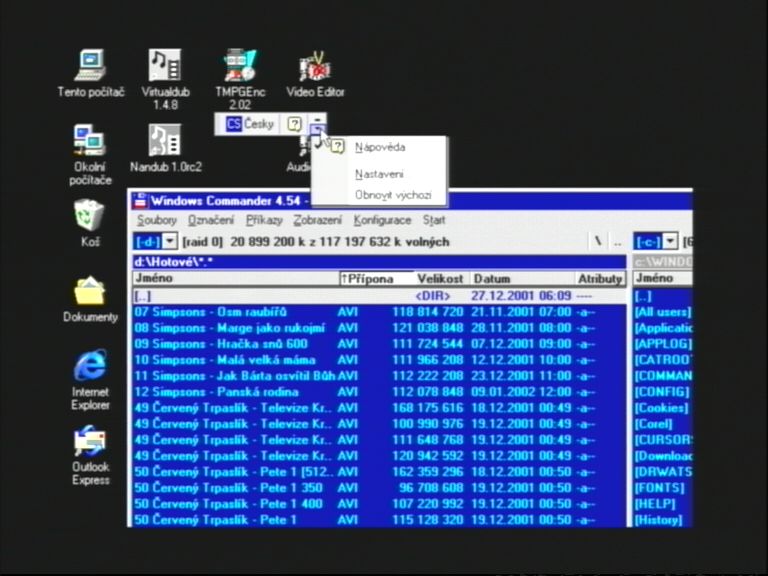
Task: Open the Soubory menu
Action: coord(157,220)
